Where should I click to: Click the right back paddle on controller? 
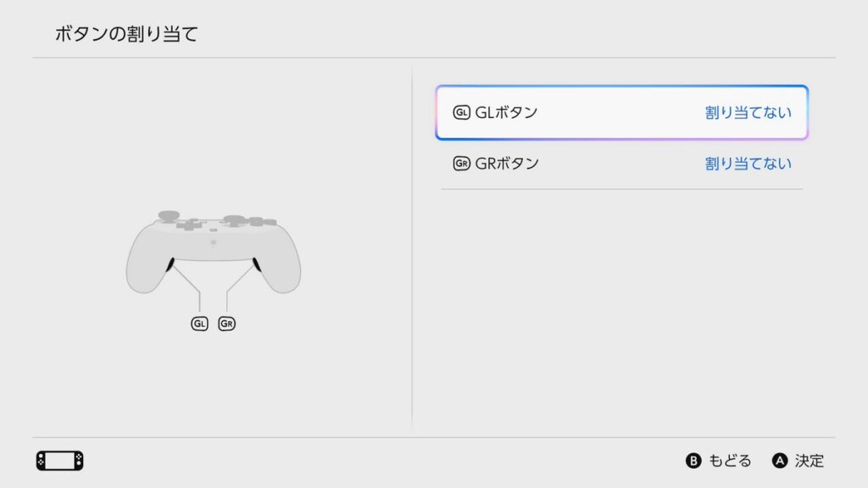pos(257,264)
